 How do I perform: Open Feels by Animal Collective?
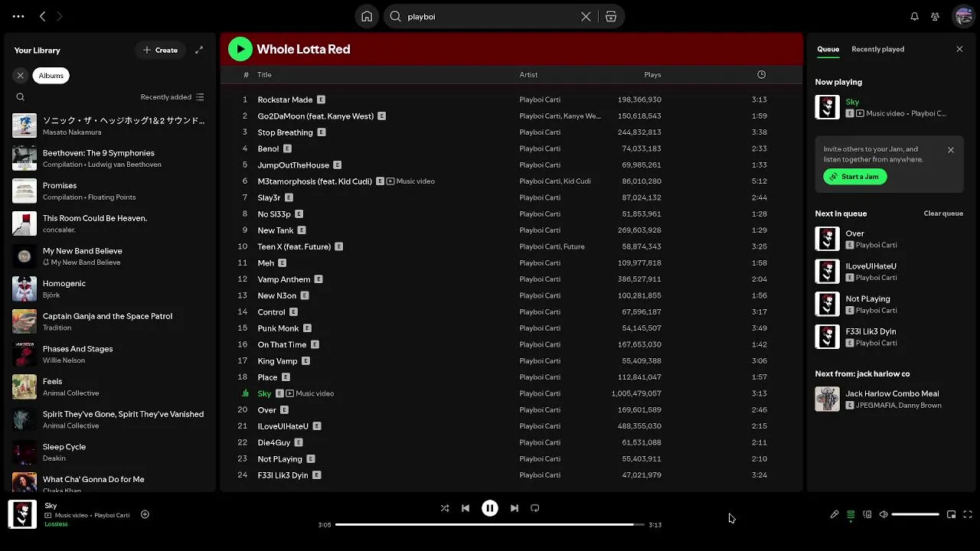point(109,386)
